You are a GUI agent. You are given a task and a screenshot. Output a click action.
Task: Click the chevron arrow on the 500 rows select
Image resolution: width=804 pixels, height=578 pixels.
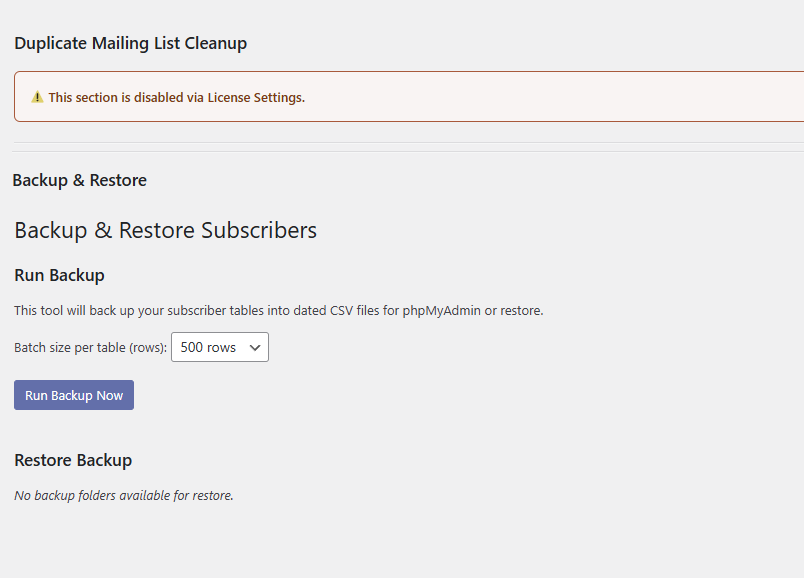click(254, 347)
